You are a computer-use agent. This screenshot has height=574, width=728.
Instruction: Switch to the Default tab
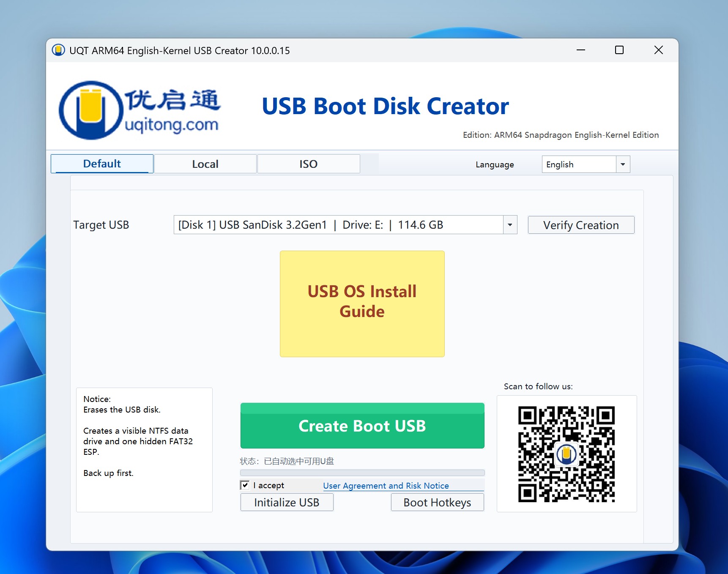pos(102,164)
